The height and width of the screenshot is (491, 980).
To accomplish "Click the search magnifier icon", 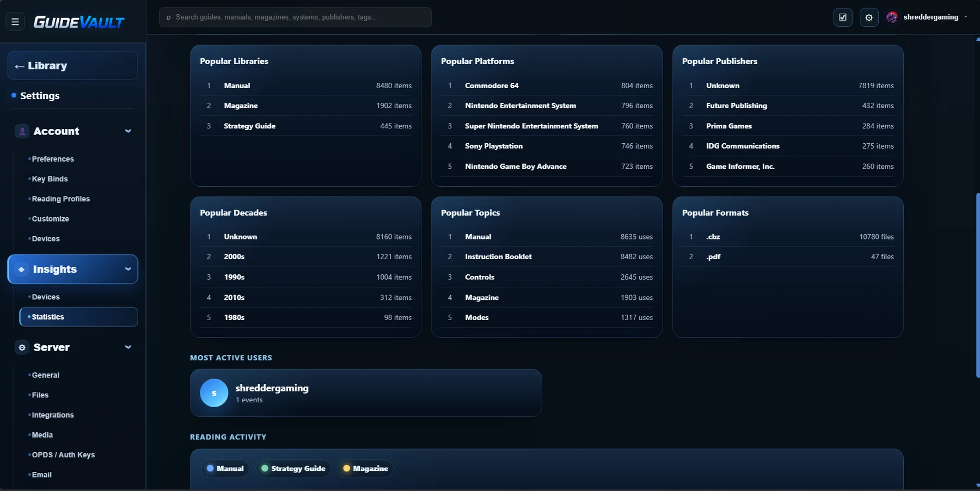I will [168, 17].
